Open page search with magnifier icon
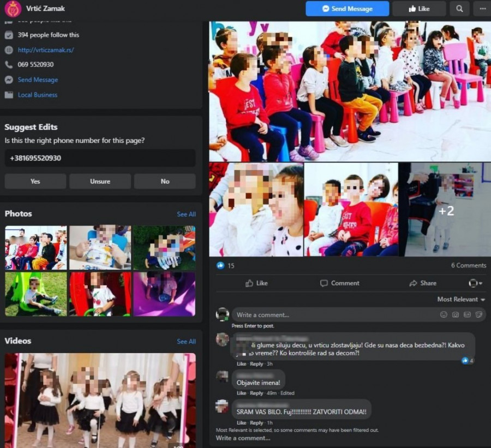Viewport: 491px width, 448px height. [x=459, y=9]
